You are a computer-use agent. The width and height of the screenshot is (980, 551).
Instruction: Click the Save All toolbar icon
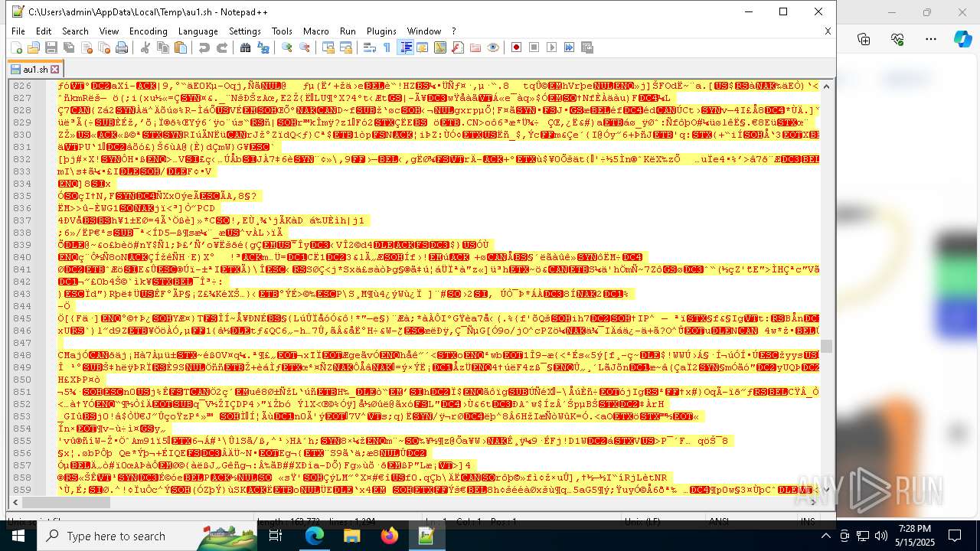tap(69, 47)
